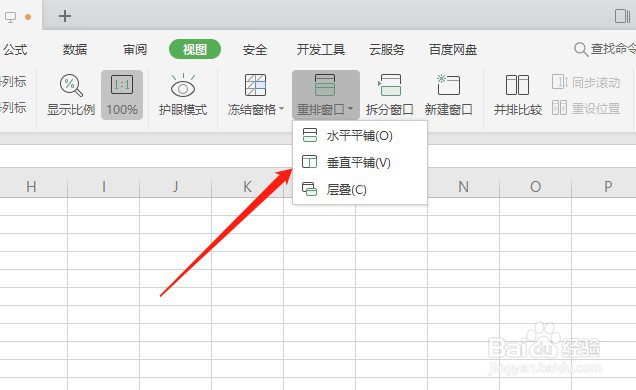Image resolution: width=636 pixels, height=390 pixels.
Task: Click the 重排窗口 arrange windows icon
Action: [x=325, y=85]
